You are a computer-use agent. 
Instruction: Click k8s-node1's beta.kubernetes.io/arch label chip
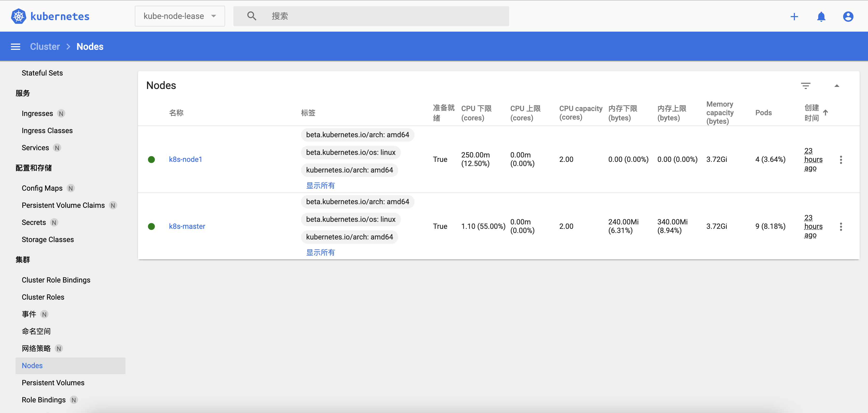(358, 135)
